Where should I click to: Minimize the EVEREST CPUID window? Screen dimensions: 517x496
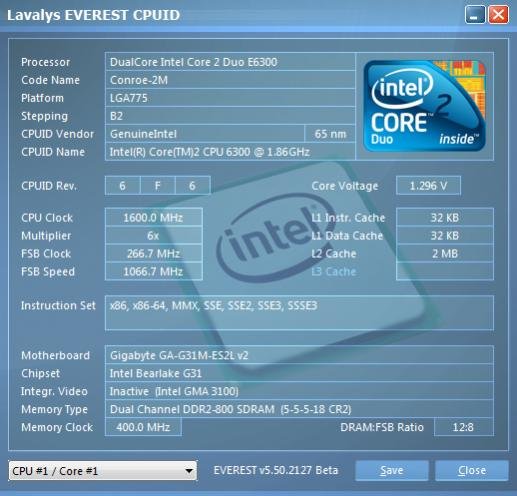click(x=475, y=15)
